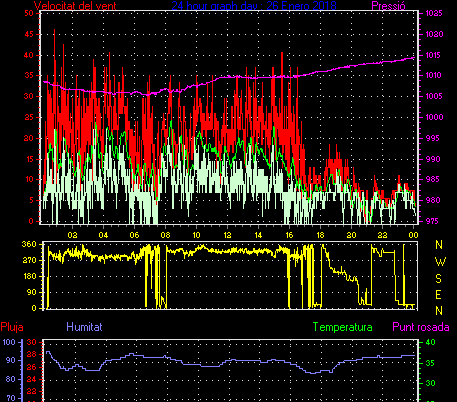Click the 975 value on pressure axis
The image size is (457, 402).
(432, 221)
